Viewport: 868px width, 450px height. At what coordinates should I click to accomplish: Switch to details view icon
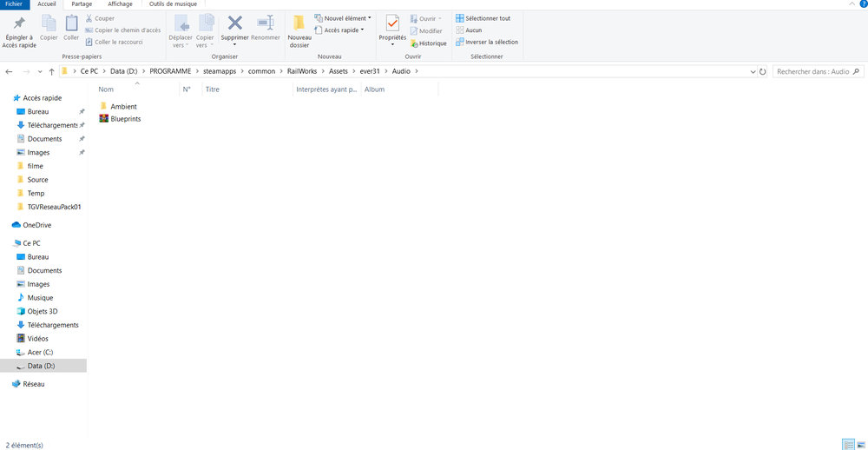click(847, 445)
